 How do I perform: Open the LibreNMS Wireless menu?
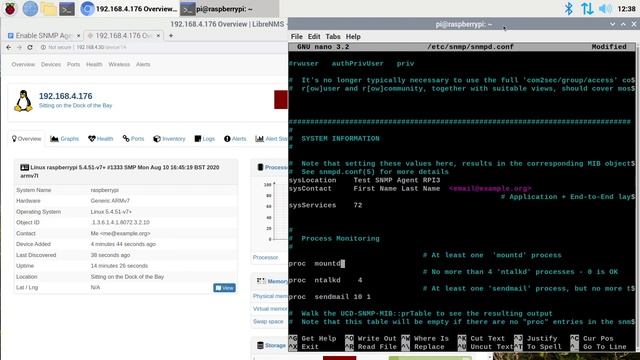coord(119,64)
